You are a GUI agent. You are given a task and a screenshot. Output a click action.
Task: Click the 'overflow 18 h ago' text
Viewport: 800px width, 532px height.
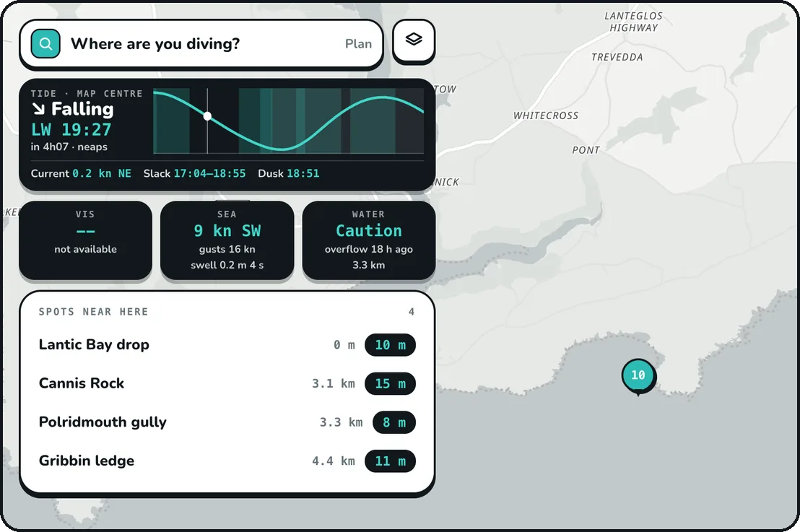tap(368, 249)
